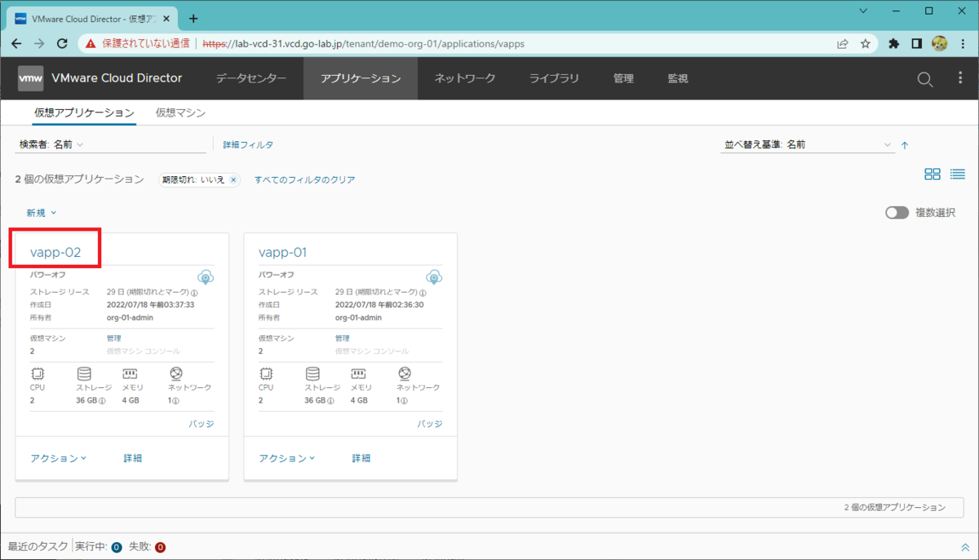Go back in browser
This screenshot has height=560, width=979.
[17, 43]
